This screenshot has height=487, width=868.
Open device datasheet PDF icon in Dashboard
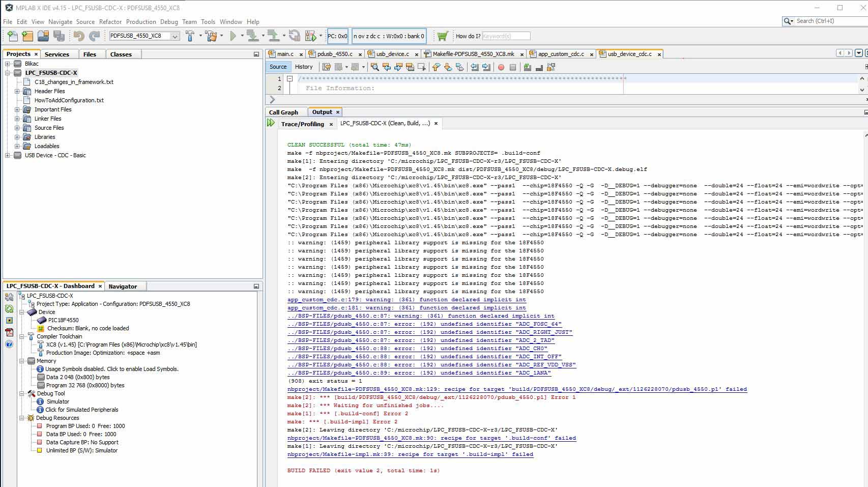pyautogui.click(x=9, y=332)
